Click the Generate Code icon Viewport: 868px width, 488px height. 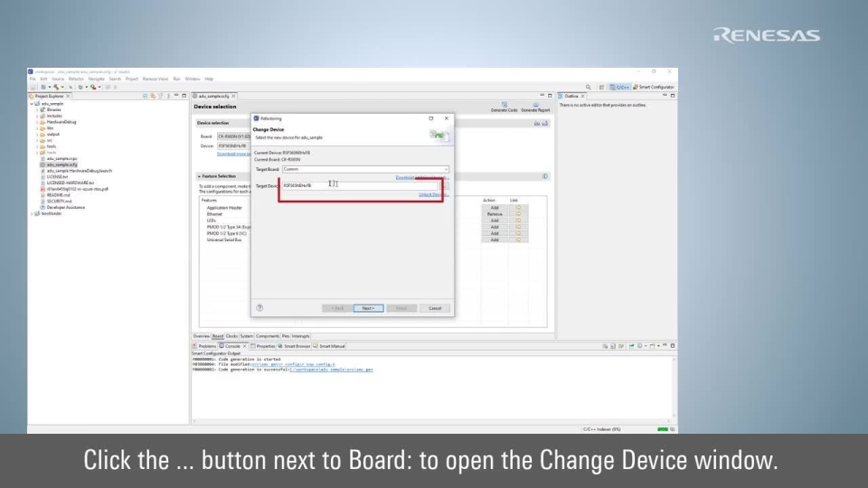504,105
